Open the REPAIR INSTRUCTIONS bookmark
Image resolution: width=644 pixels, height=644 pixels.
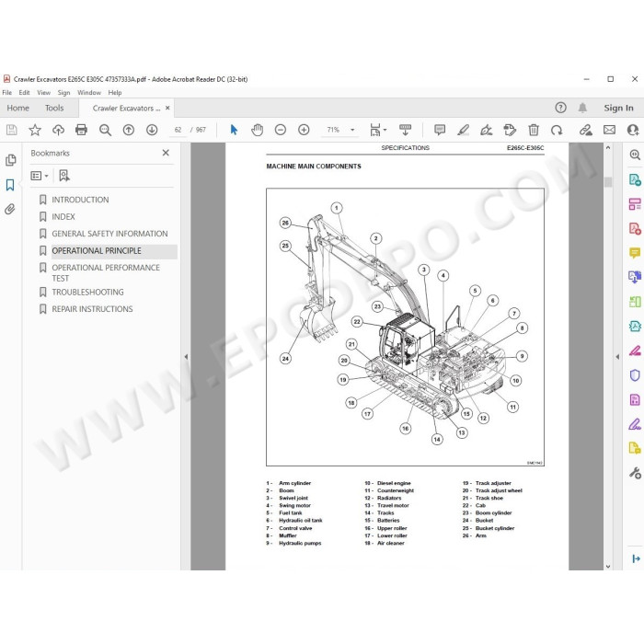pyautogui.click(x=92, y=309)
